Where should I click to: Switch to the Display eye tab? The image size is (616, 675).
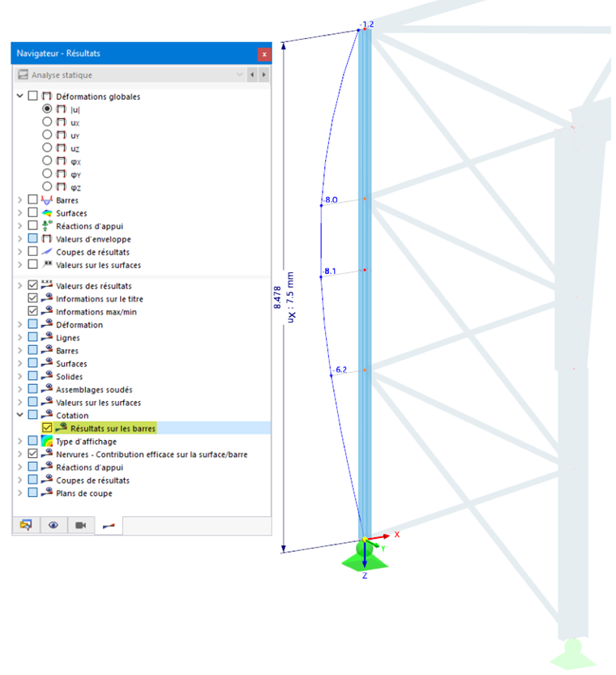point(53,525)
